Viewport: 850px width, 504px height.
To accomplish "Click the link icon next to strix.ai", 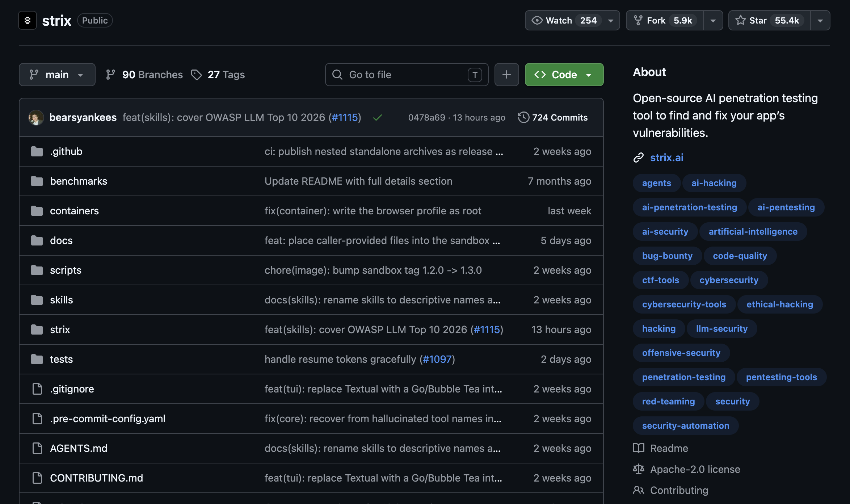I will [x=639, y=157].
